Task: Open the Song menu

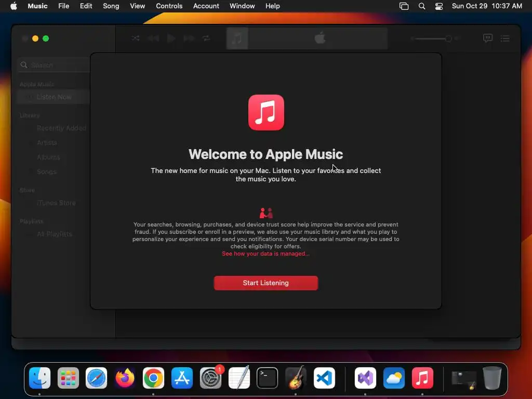Action: pos(111,6)
